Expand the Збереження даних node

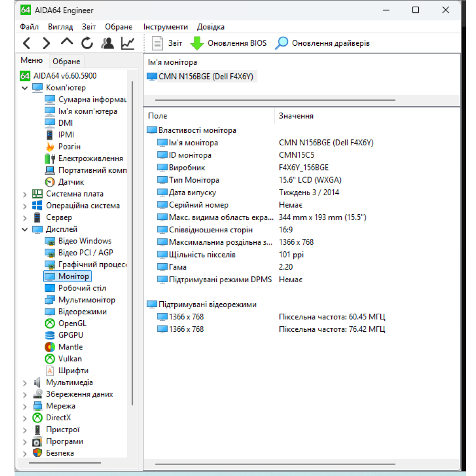coord(25,395)
